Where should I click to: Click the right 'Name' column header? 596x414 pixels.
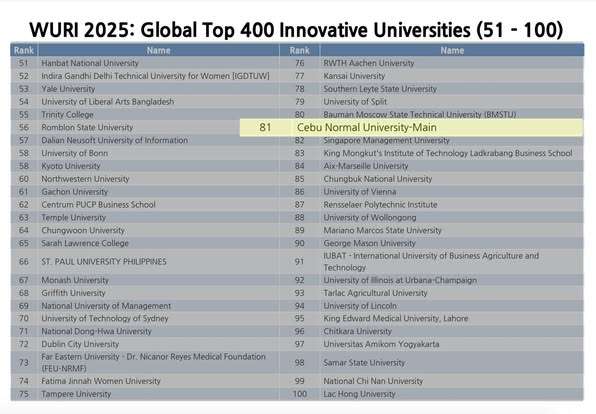[x=452, y=51]
